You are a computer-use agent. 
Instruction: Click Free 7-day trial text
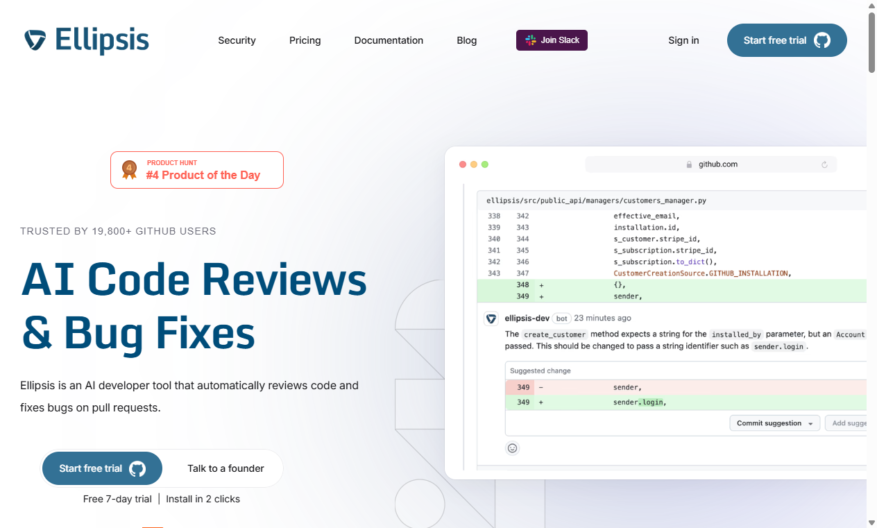tap(117, 499)
